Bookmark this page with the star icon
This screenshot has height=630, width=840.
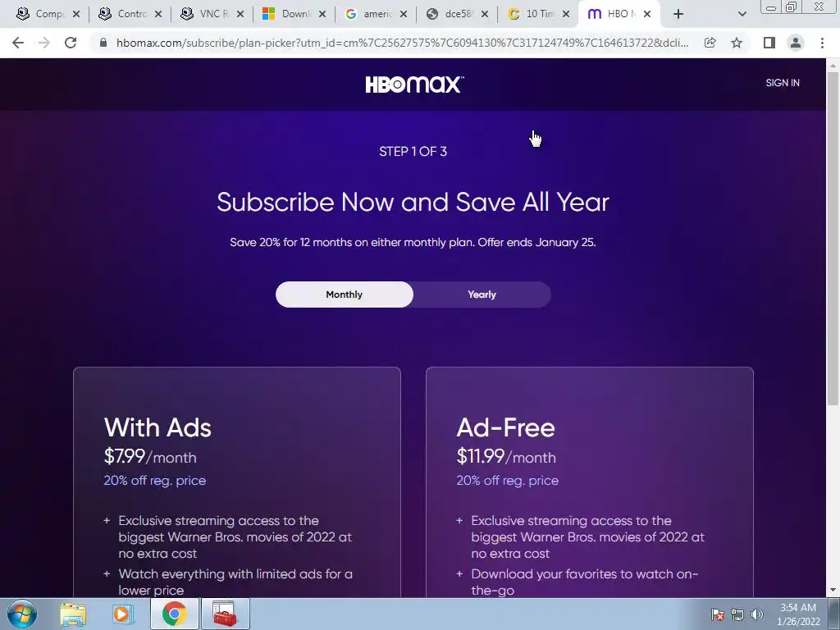pyautogui.click(x=737, y=43)
